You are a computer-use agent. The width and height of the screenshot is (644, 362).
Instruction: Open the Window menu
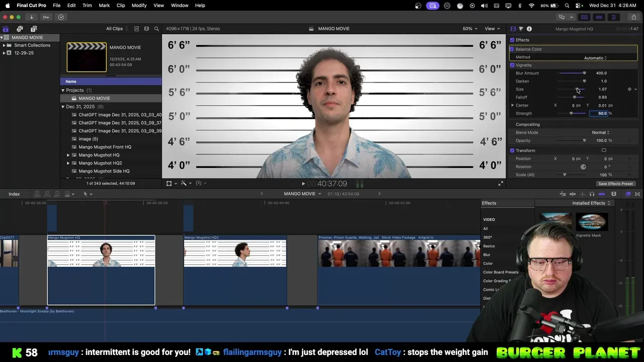pos(180,5)
